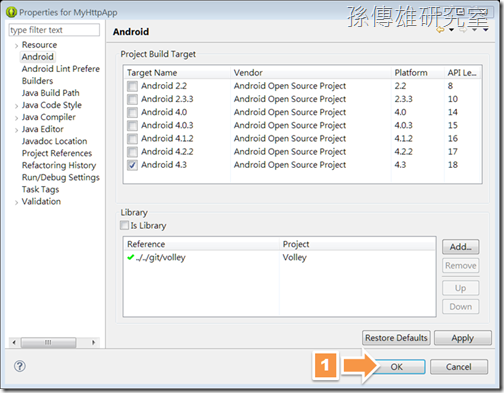The image size is (504, 393).
Task: Enable the Is Library checkbox
Action: [124, 225]
